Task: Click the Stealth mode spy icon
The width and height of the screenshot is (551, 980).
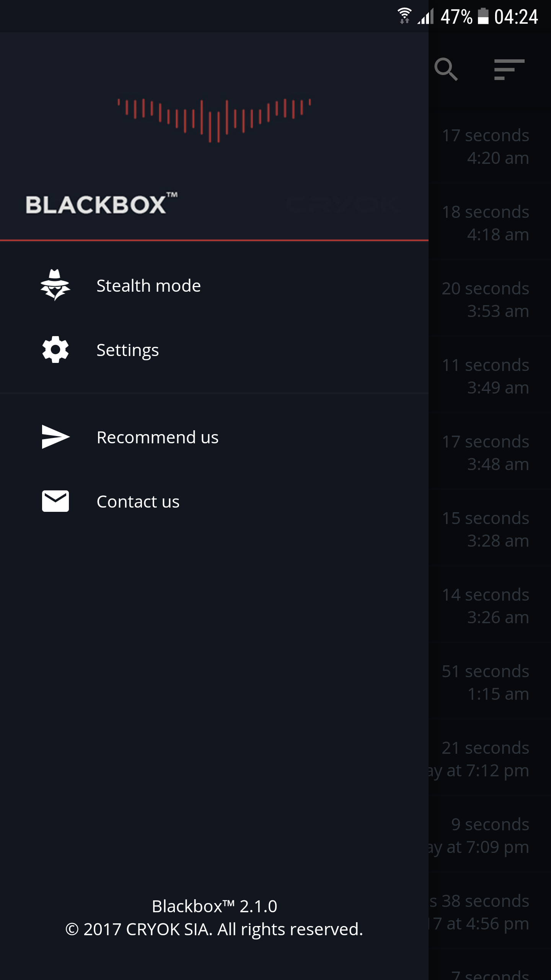Action: click(55, 285)
